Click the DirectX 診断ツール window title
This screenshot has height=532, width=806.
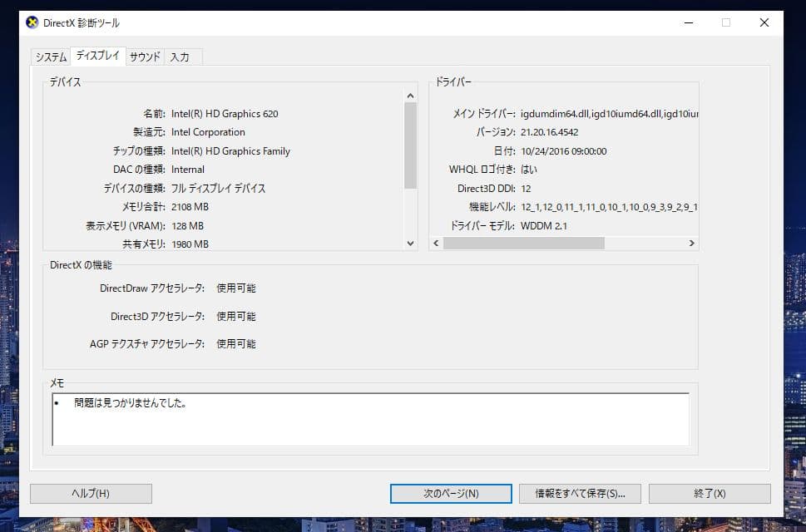[x=82, y=22]
